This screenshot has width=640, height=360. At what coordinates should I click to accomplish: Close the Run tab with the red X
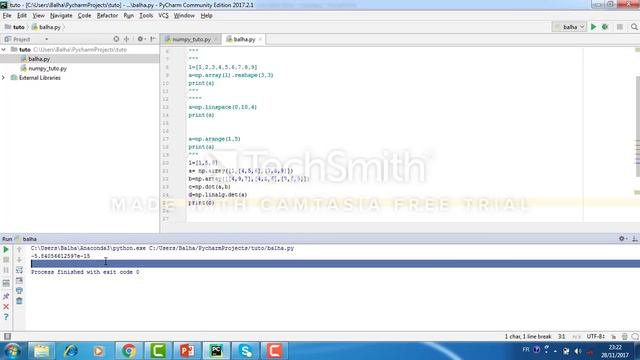pyautogui.click(x=6, y=307)
